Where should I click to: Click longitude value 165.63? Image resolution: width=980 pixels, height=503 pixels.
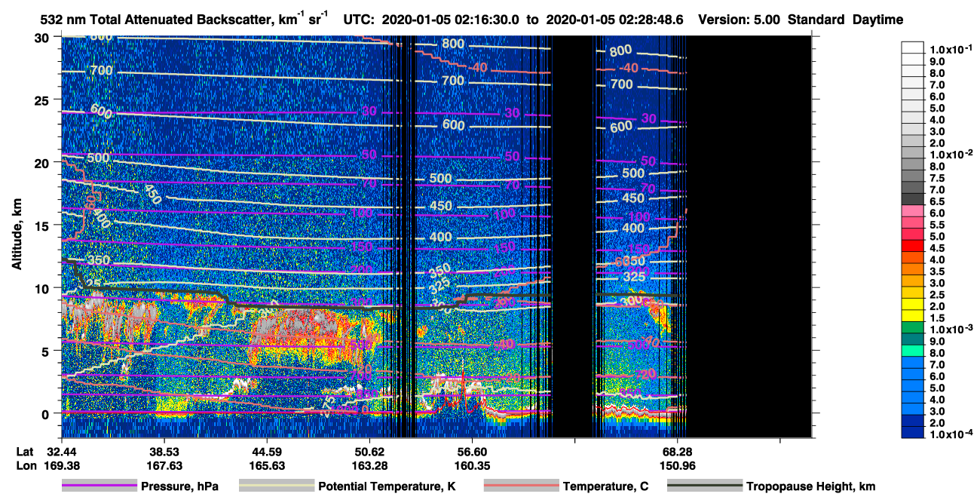click(267, 465)
